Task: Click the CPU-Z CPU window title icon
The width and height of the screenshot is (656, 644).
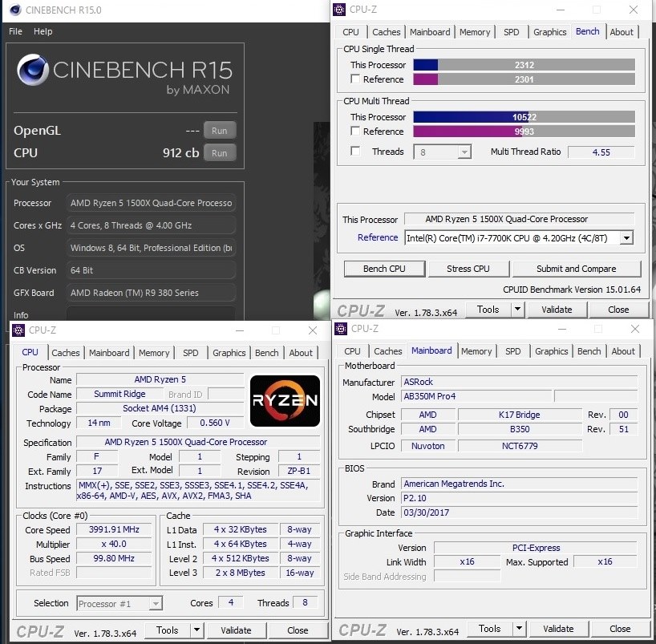Action: pos(18,330)
